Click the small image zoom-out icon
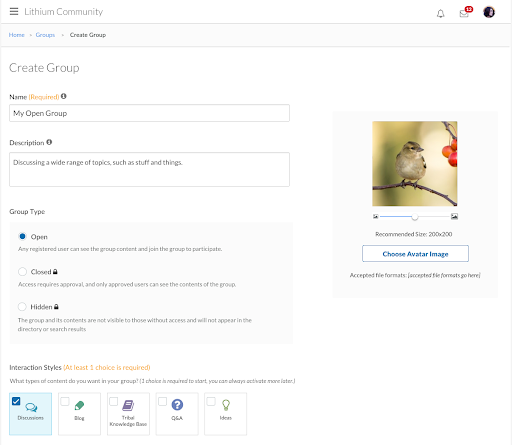The height and width of the screenshot is (445, 512). 376,217
